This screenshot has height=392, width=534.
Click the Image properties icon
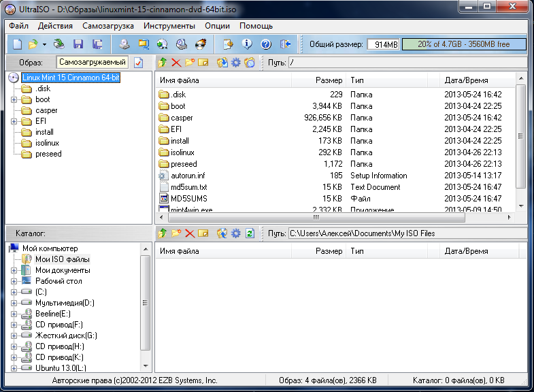click(x=228, y=44)
